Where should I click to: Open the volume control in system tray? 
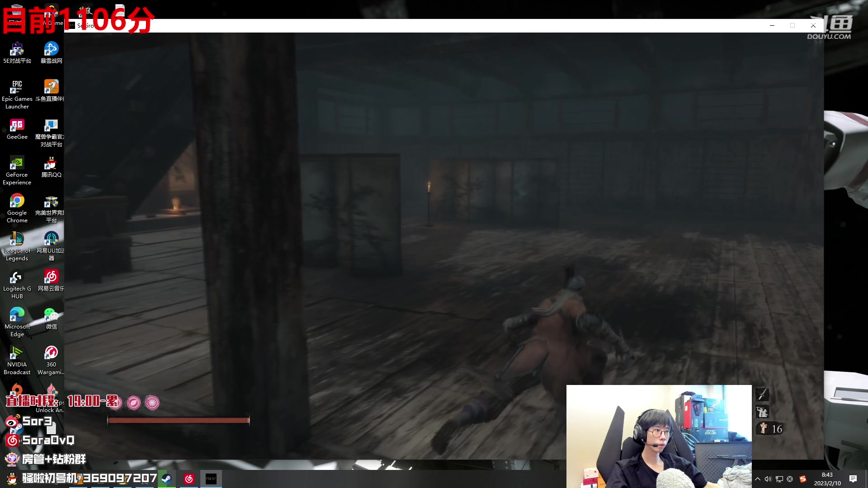pos(768,479)
